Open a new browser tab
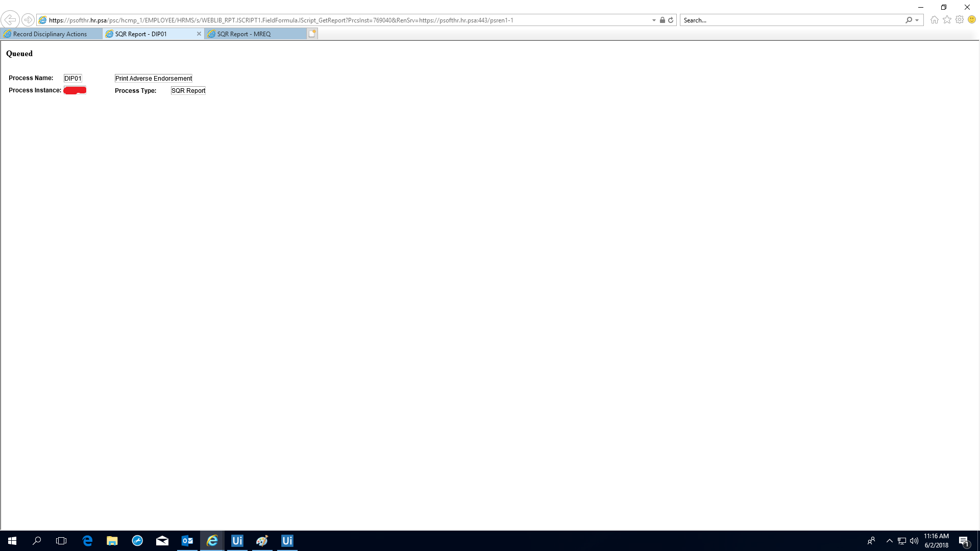Viewport: 980px width, 551px height. click(312, 34)
